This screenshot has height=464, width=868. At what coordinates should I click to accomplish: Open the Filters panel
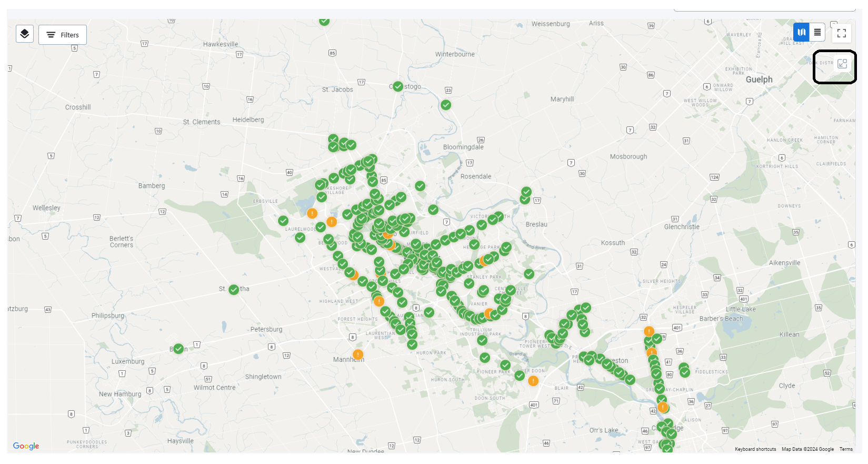point(63,35)
